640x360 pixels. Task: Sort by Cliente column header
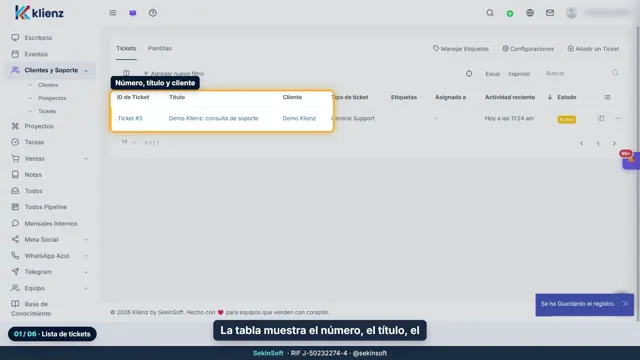292,97
